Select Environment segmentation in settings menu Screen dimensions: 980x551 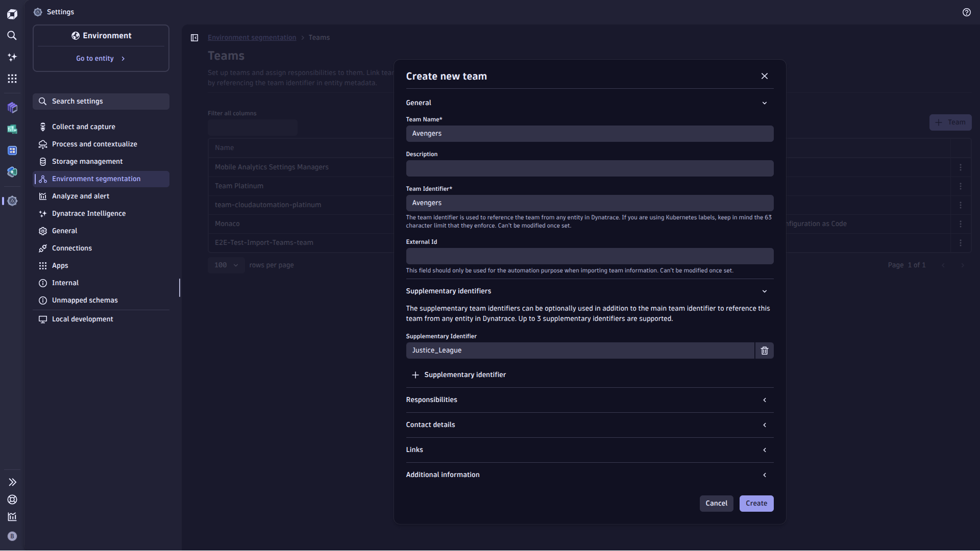point(96,179)
